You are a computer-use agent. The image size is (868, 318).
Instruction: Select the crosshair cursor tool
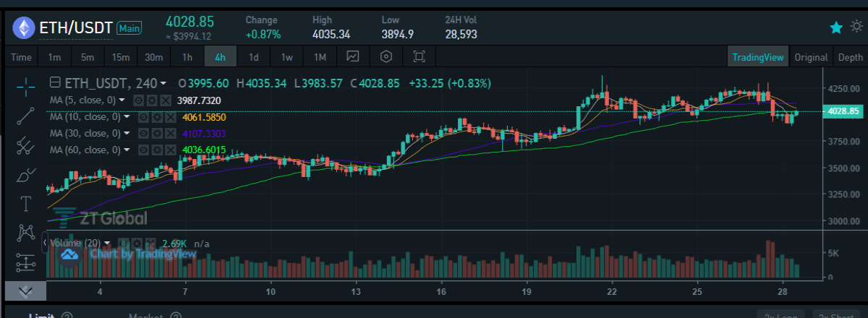tap(27, 85)
